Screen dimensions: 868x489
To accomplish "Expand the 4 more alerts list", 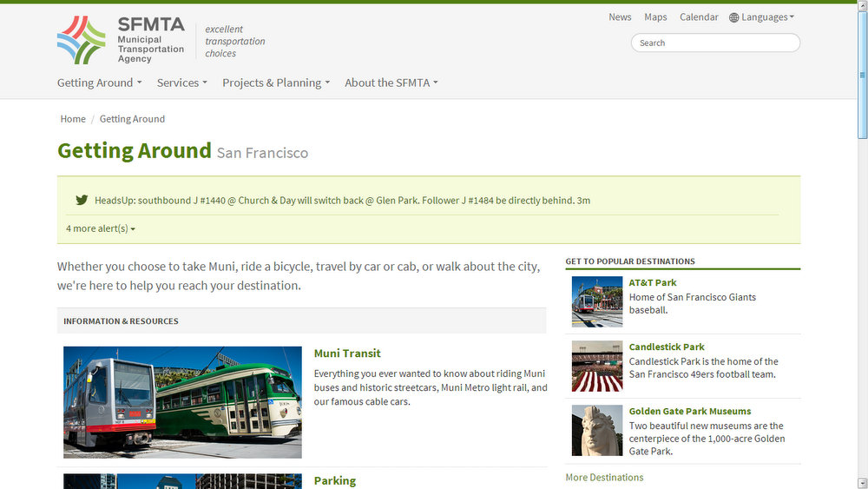I will 101,228.
